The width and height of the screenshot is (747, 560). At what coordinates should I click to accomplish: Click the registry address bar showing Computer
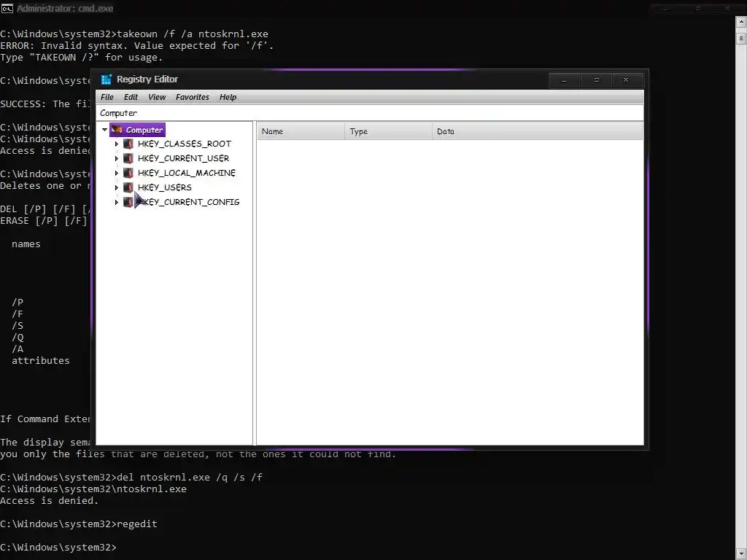(370, 113)
